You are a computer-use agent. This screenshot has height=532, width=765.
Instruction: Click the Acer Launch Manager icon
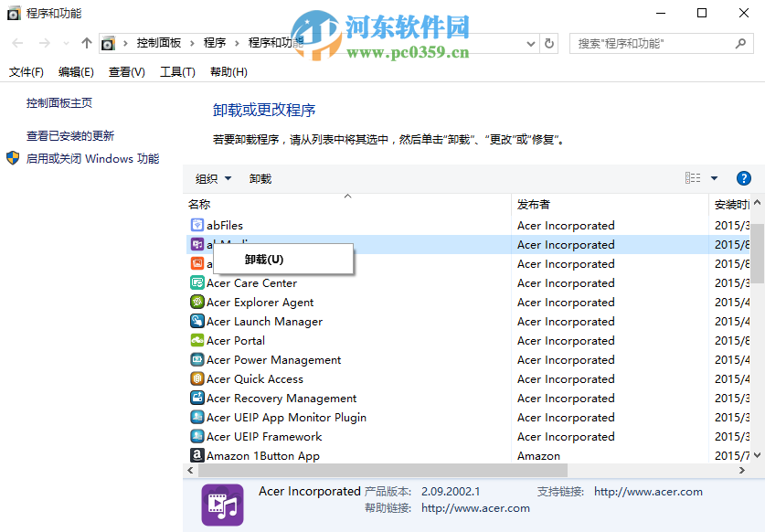(197, 321)
